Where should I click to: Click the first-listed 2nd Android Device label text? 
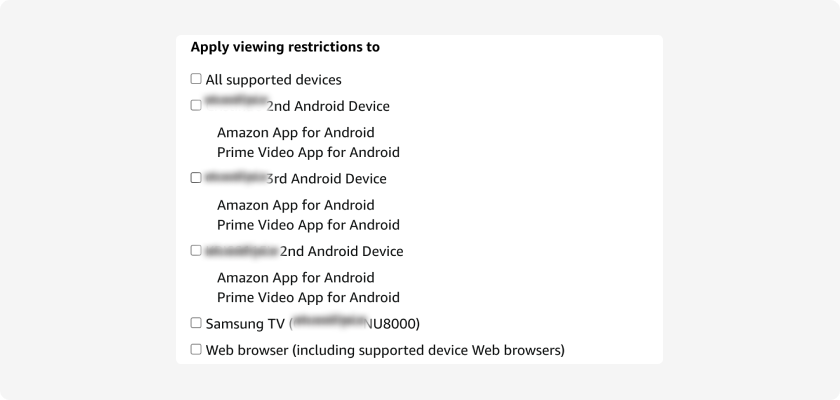328,107
